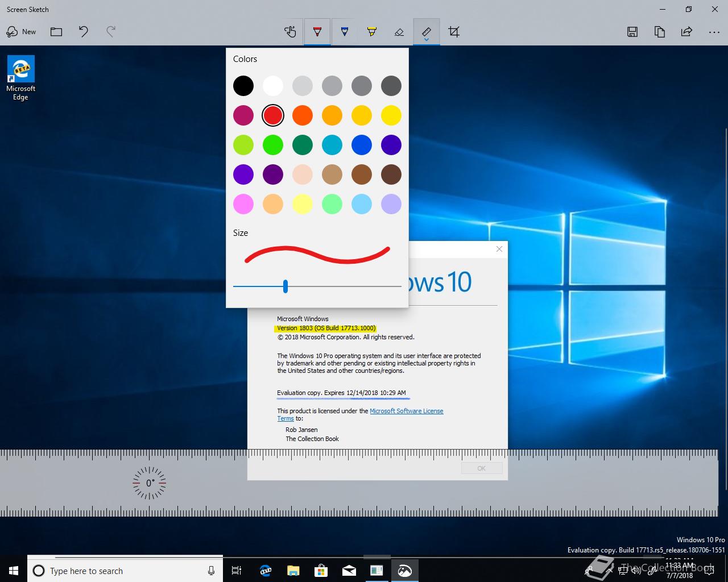Copy the sketch to clipboard
This screenshot has width=728, height=582.
[660, 32]
